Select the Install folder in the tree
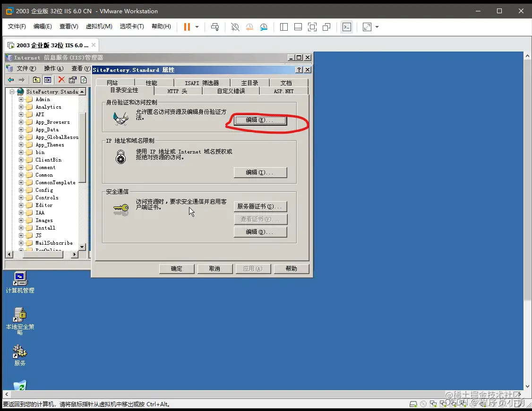Screen dimensions: 532x411 pos(45,228)
